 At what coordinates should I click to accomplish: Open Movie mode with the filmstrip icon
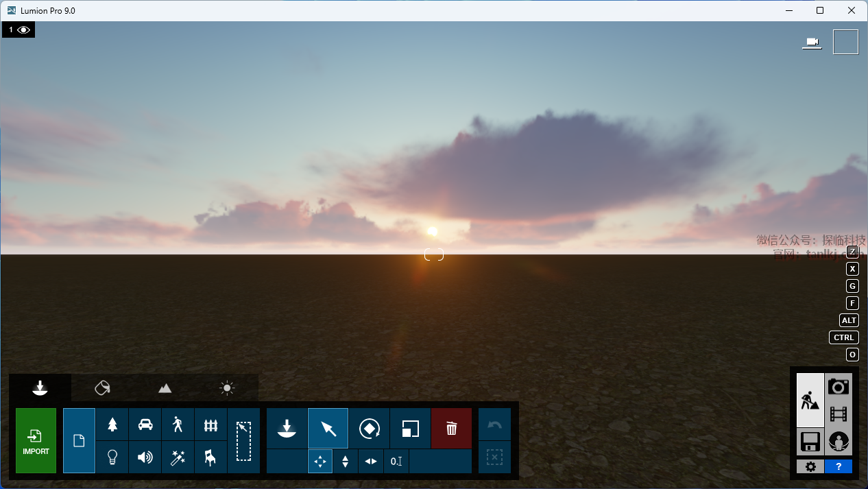coord(838,414)
